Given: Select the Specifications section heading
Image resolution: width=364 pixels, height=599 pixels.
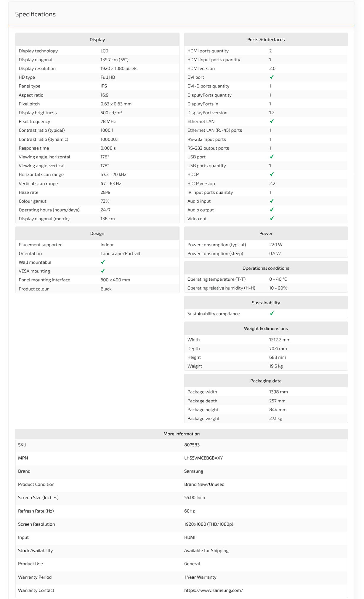Looking at the screenshot, I should point(36,14).
